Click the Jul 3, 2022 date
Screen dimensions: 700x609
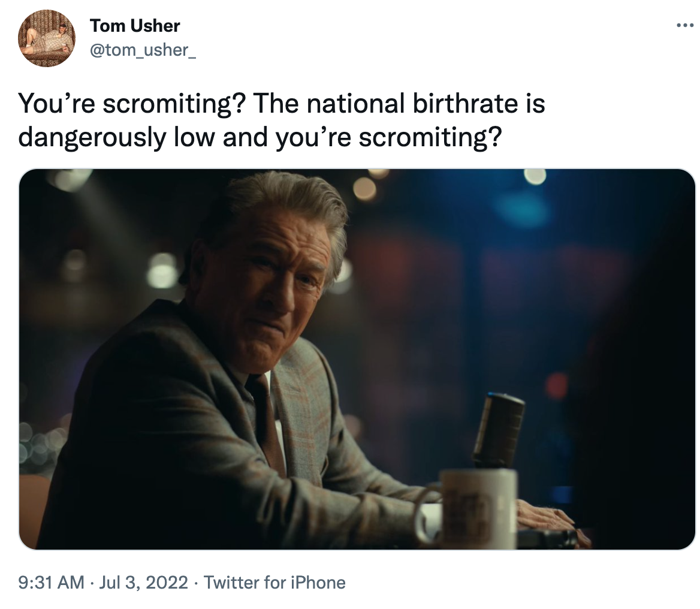[x=144, y=582]
